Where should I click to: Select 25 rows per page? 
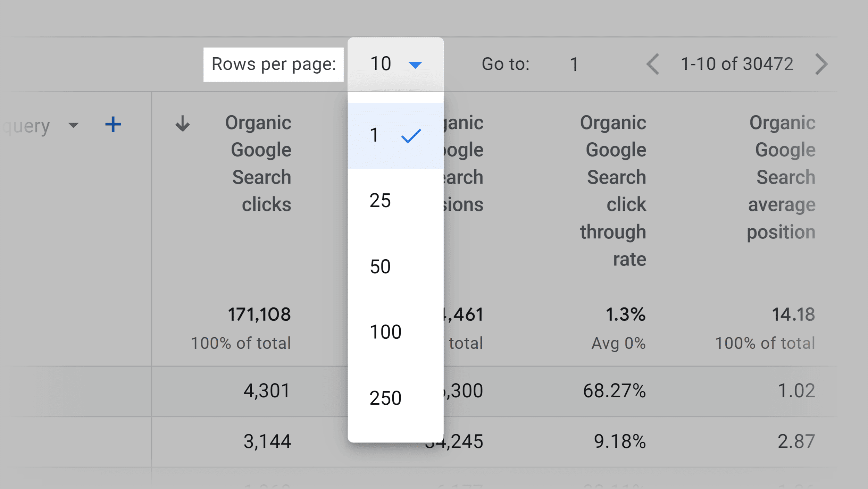pyautogui.click(x=395, y=201)
